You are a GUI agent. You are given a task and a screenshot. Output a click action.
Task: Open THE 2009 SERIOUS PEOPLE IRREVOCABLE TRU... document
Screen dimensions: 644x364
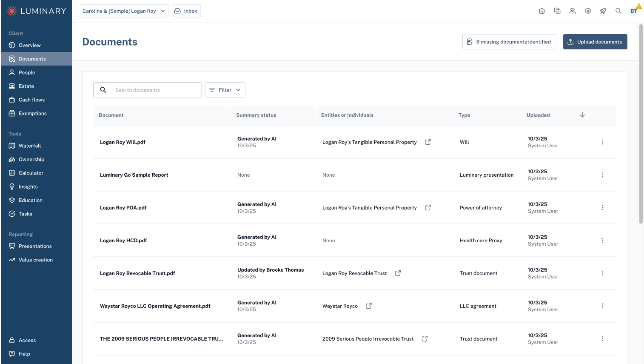tap(162, 339)
